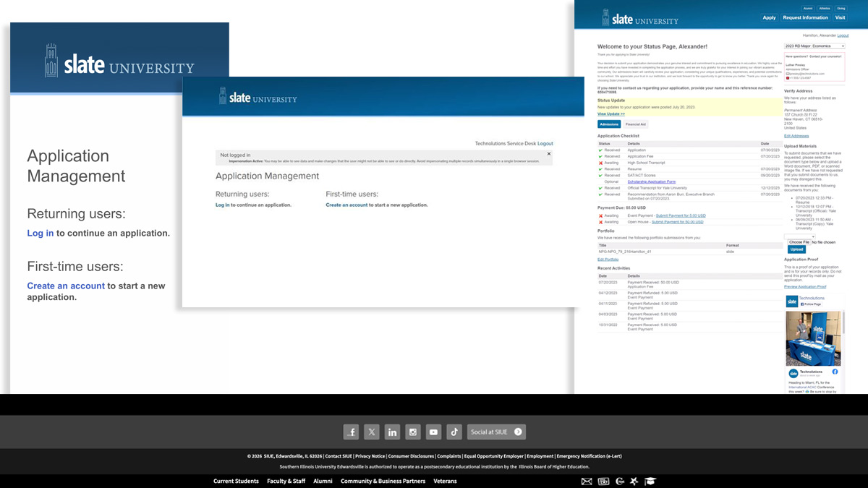
Task: Click the X (Twitter) social icon
Action: (x=372, y=432)
